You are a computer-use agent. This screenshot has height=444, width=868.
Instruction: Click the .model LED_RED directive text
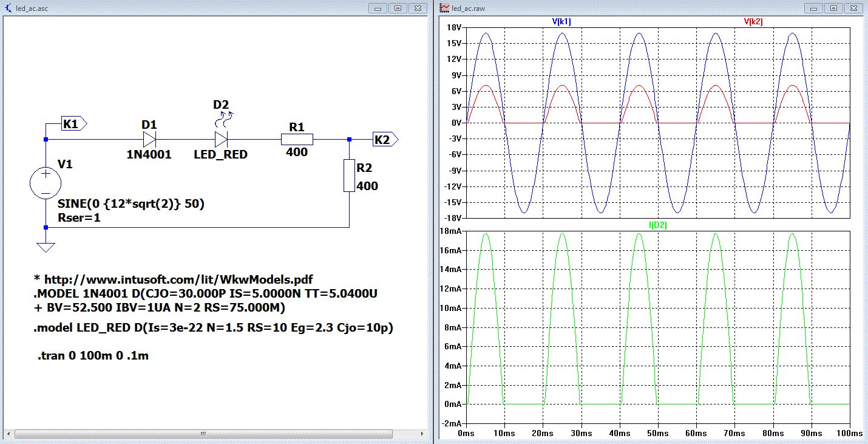[x=213, y=329]
